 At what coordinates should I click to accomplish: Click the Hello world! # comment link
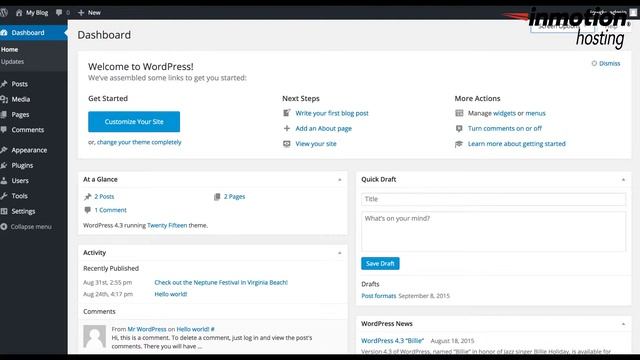(196, 329)
